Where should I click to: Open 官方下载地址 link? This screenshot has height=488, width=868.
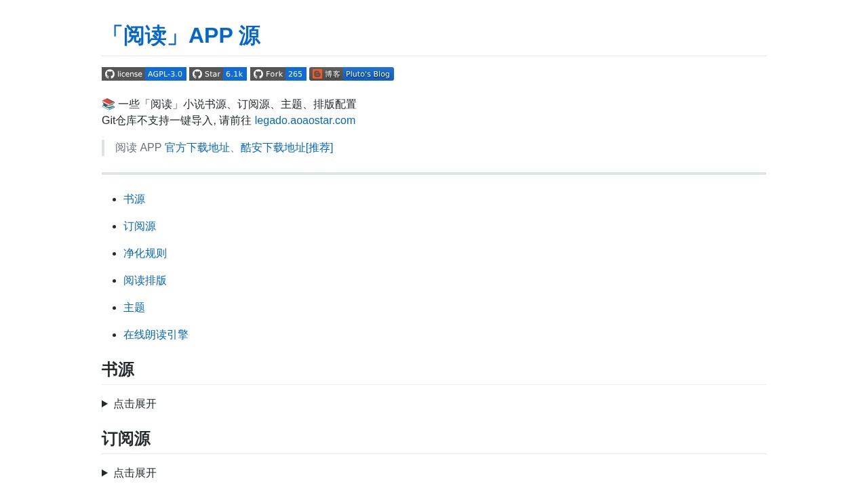[x=197, y=148]
